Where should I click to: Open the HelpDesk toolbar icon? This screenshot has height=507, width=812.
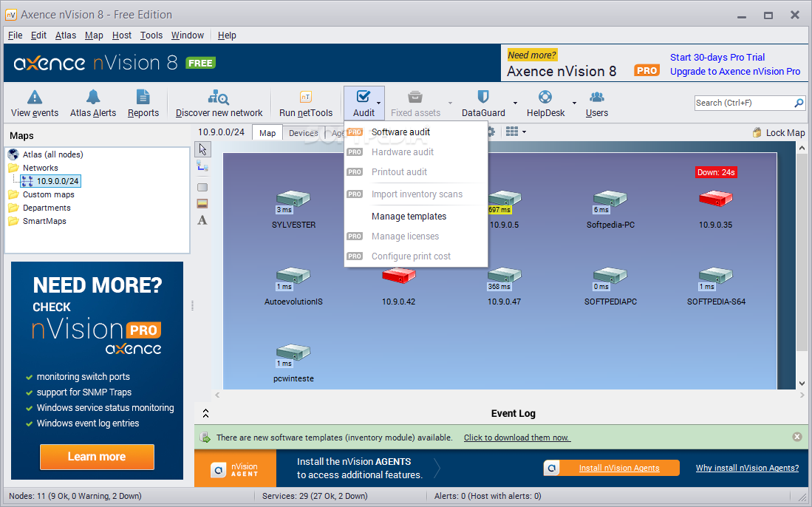545,97
